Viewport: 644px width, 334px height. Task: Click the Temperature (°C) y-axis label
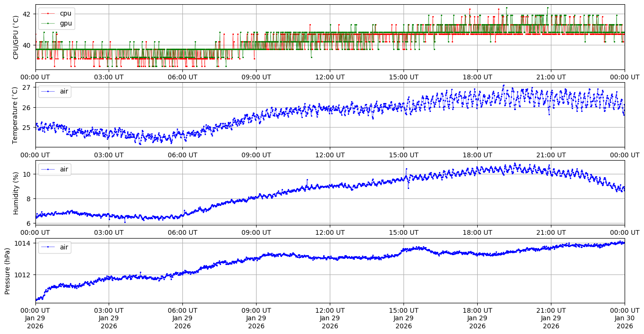click(15, 115)
